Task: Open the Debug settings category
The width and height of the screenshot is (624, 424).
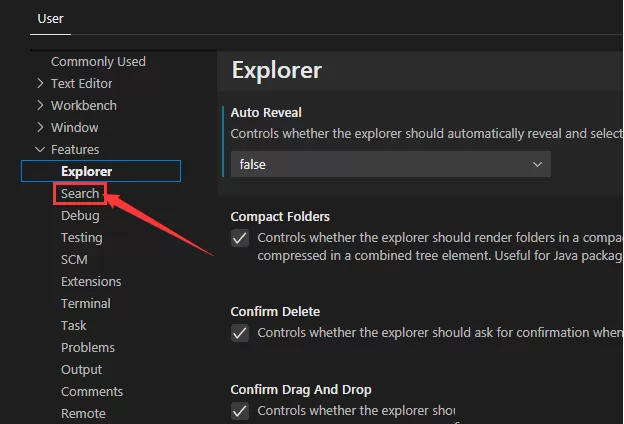Action: 80,216
